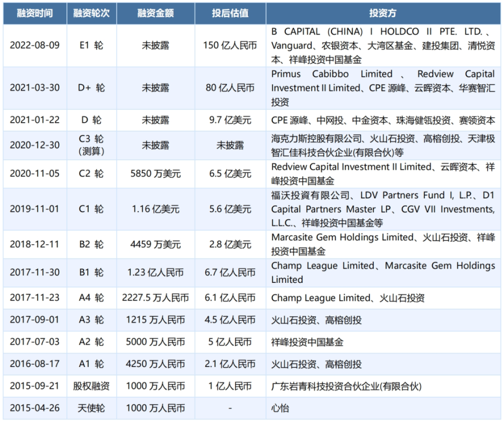The image size is (504, 422).
Task: Select the date cell 2017-09-01
Action: click(35, 320)
